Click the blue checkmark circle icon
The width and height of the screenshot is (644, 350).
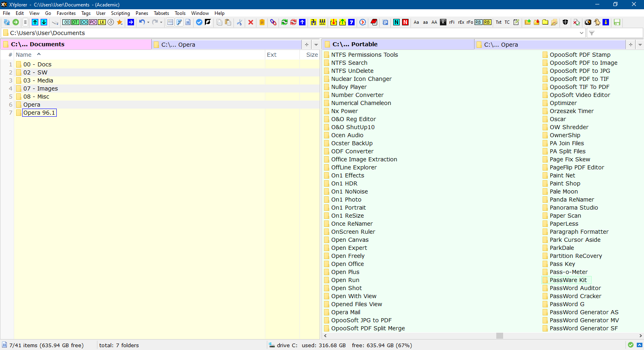pyautogui.click(x=199, y=22)
